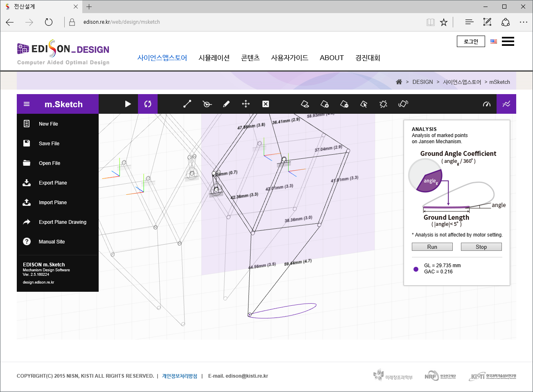
Task: Click the purple marked point color dot
Action: pyautogui.click(x=416, y=269)
